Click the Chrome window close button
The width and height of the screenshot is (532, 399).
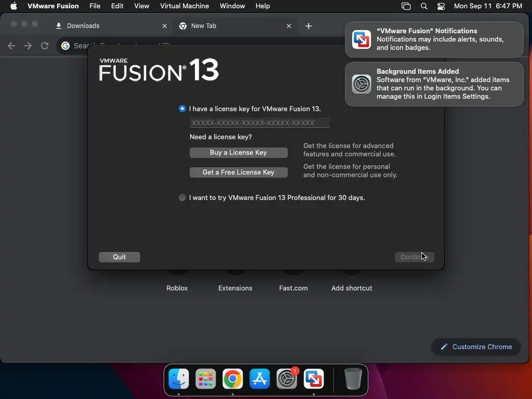pos(14,24)
